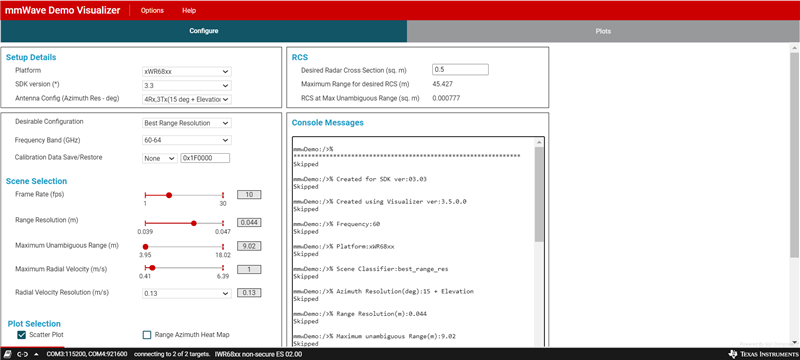Click console scrollbar up arrow
Image resolution: width=800 pixels, height=360 pixels.
(x=539, y=142)
